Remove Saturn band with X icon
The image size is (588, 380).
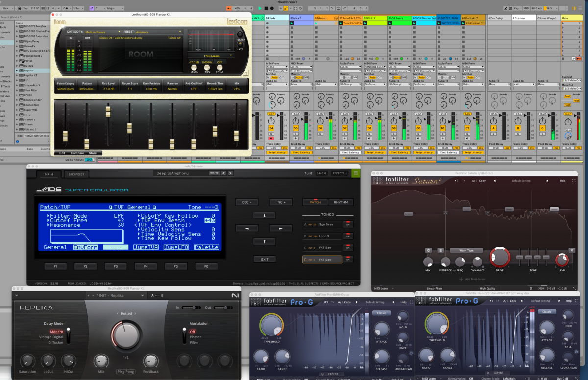(572, 250)
